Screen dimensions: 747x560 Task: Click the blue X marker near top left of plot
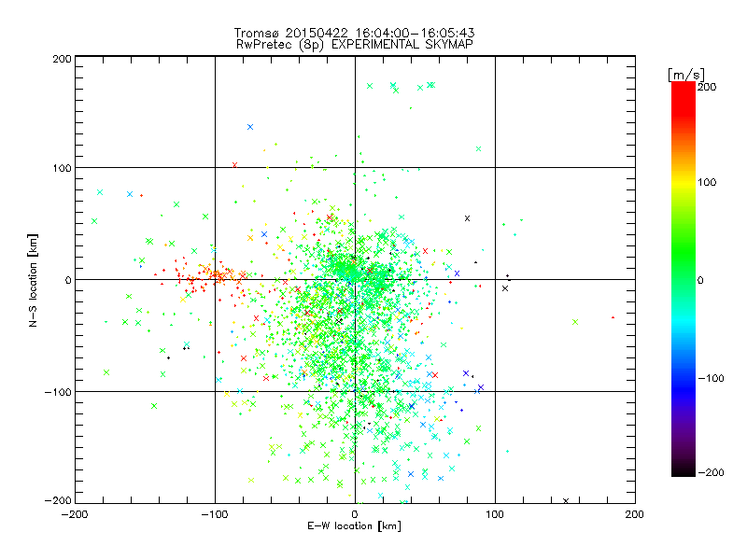coord(250,127)
